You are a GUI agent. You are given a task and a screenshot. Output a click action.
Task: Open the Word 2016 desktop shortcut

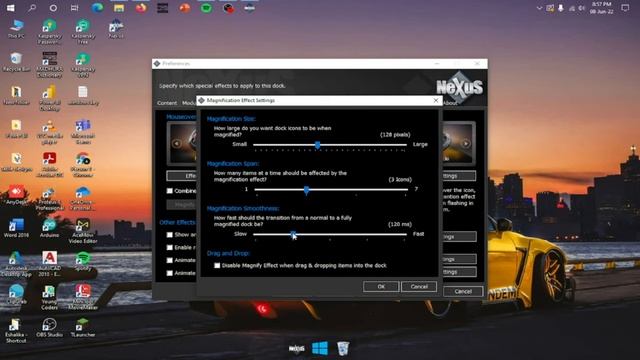click(16, 228)
